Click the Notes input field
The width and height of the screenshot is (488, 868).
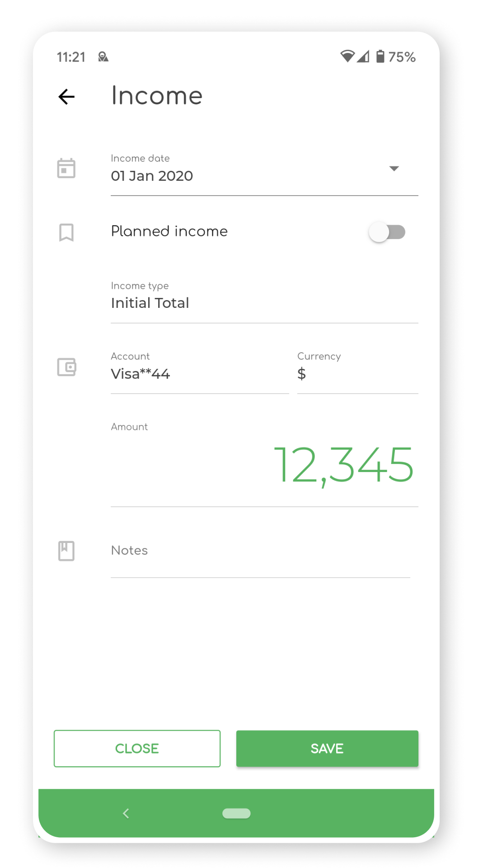coord(260,551)
